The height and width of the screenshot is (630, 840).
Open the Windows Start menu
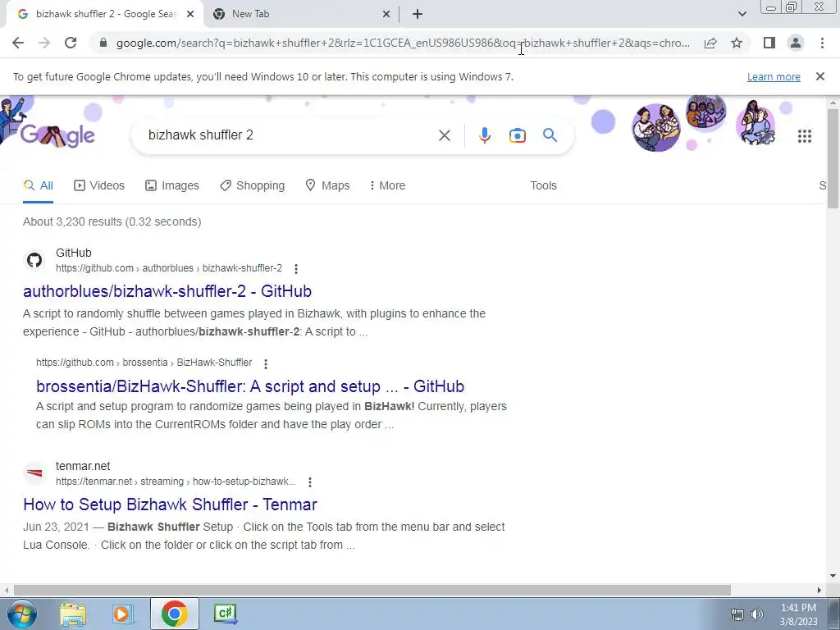point(21,614)
